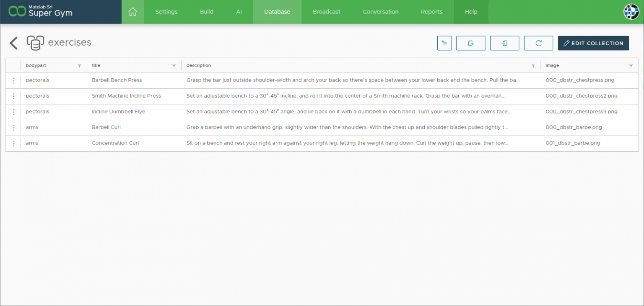
Task: Switch to the Reports menu
Action: pos(431,12)
